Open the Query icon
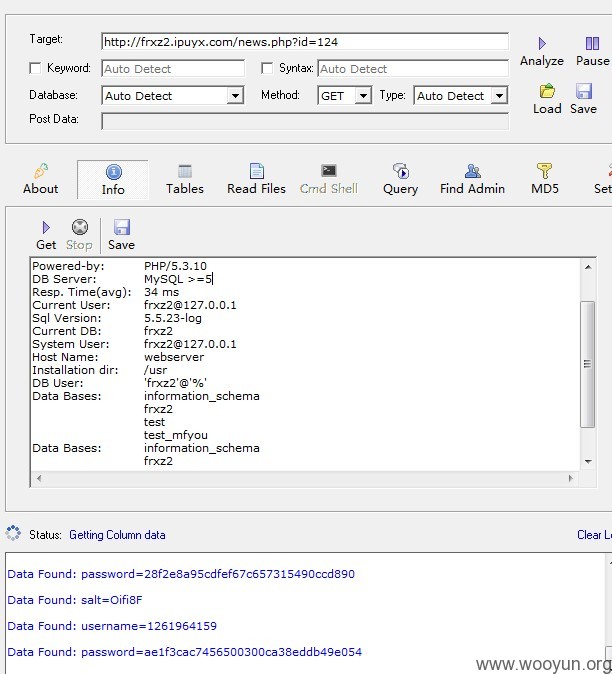Viewport: 612px width, 674px height. 401,171
